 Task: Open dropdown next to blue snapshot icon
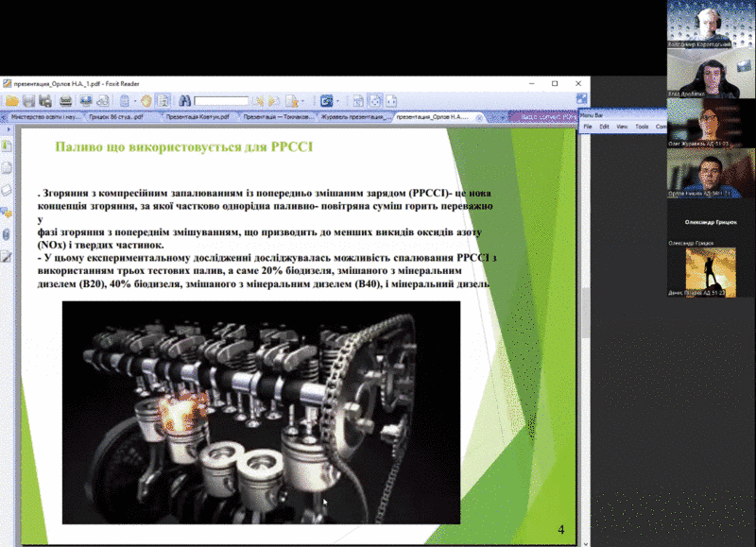pos(337,101)
